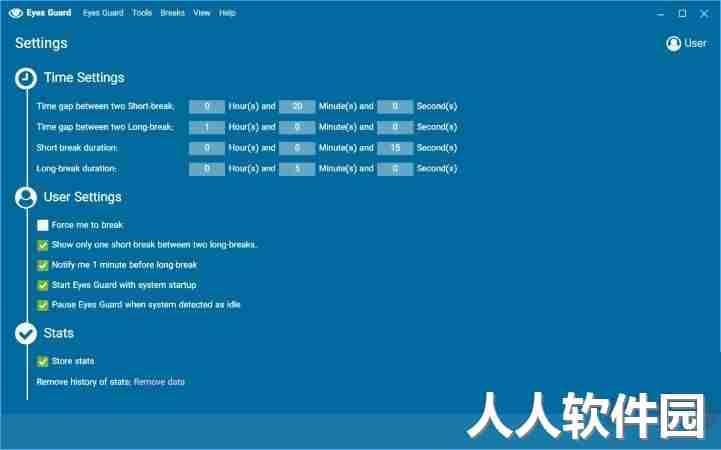
Task: Edit Long-break duration minutes field showing 5
Action: click(x=297, y=169)
